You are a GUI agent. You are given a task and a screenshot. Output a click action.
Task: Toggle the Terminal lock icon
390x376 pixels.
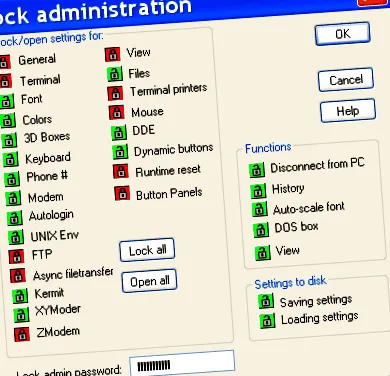[x=5, y=81]
